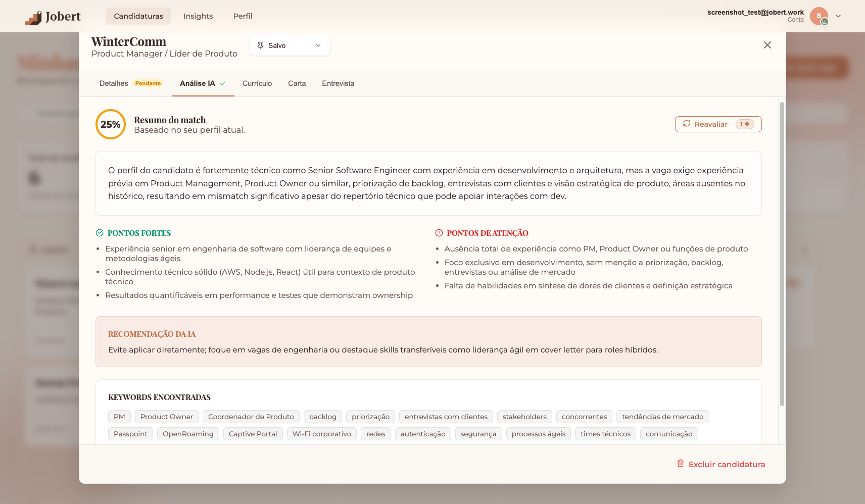Screen dimensions: 865x504
Task: Click the refresh icon in Reavaliar
Action: [687, 124]
